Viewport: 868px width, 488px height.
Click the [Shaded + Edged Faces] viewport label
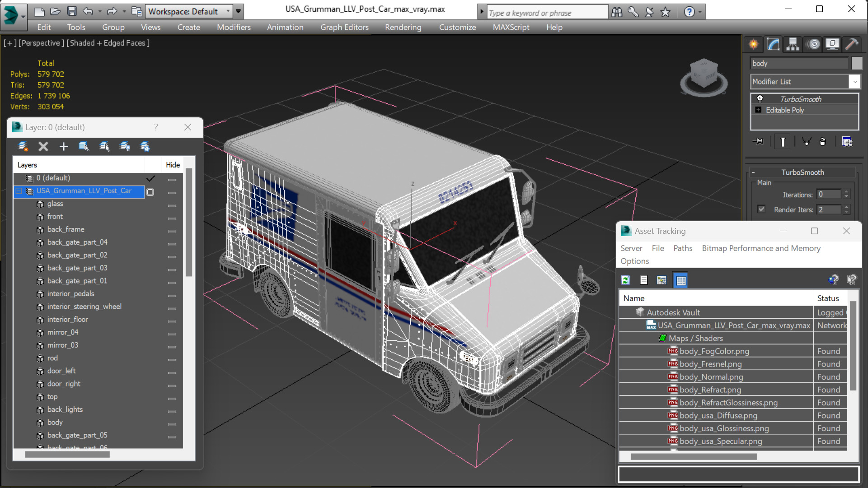click(108, 43)
